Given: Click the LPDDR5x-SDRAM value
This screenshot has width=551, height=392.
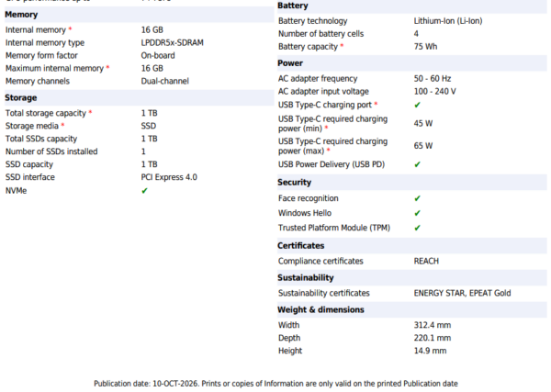Looking at the screenshot, I should pos(173,43).
